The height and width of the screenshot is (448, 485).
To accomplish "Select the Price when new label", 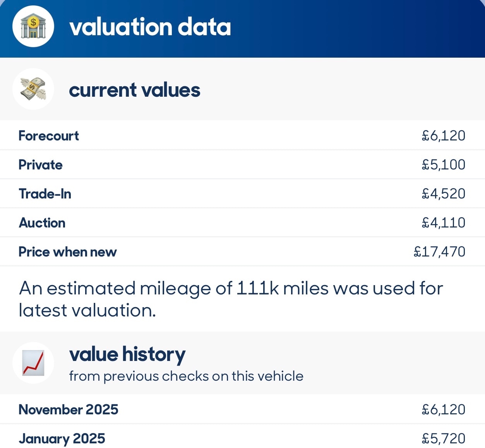I will click(68, 252).
